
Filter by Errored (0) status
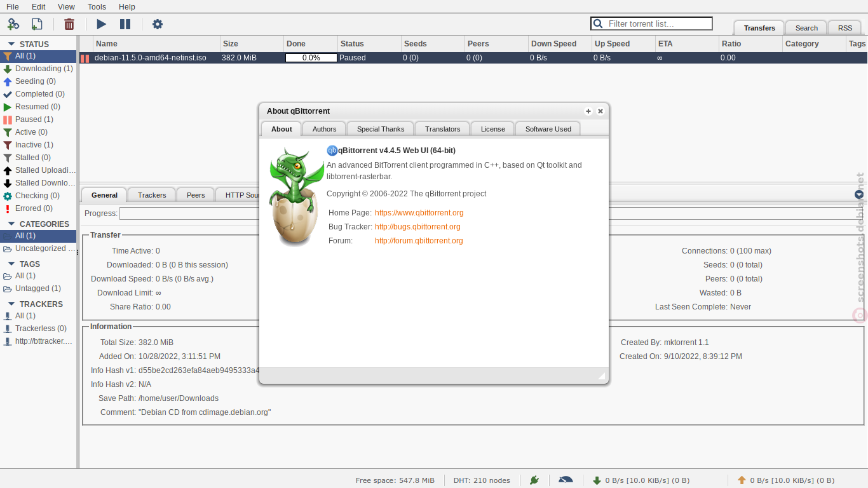point(38,208)
